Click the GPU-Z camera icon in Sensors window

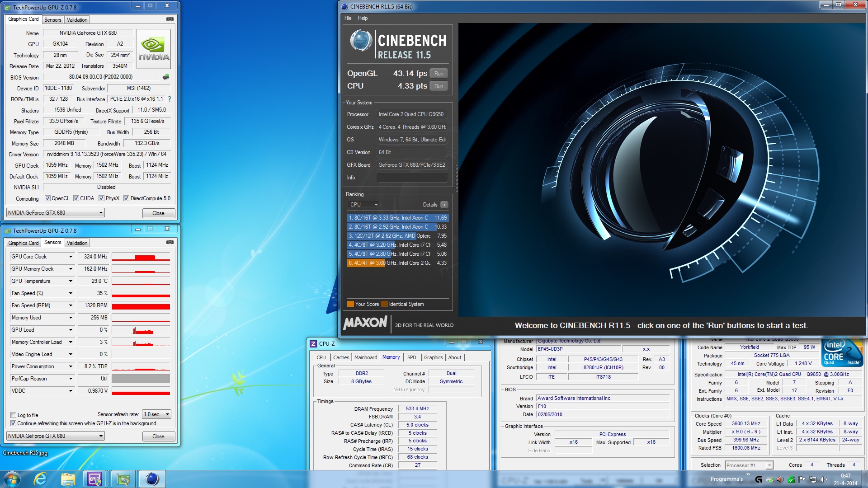point(170,242)
